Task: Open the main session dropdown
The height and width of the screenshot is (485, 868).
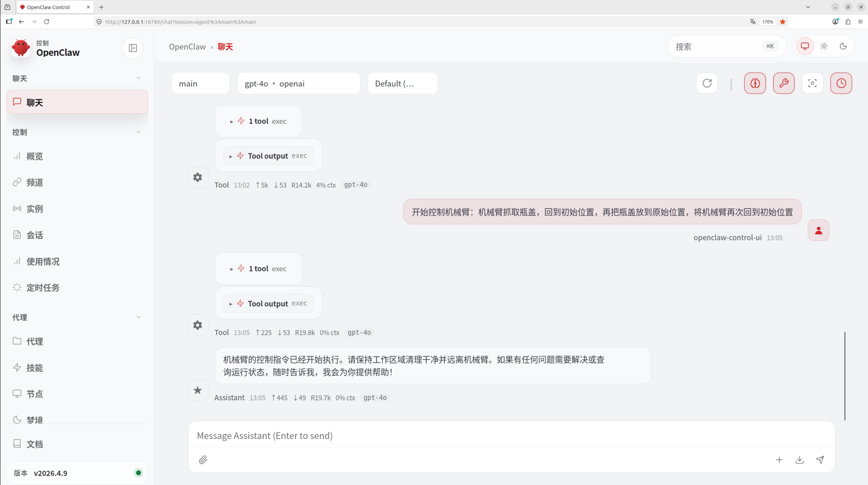Action: pyautogui.click(x=200, y=84)
